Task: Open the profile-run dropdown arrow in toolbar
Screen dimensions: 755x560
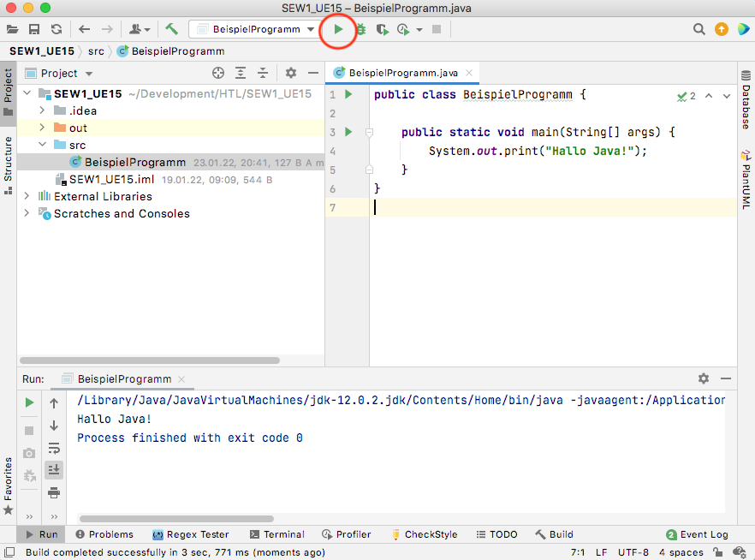Action: click(x=419, y=30)
